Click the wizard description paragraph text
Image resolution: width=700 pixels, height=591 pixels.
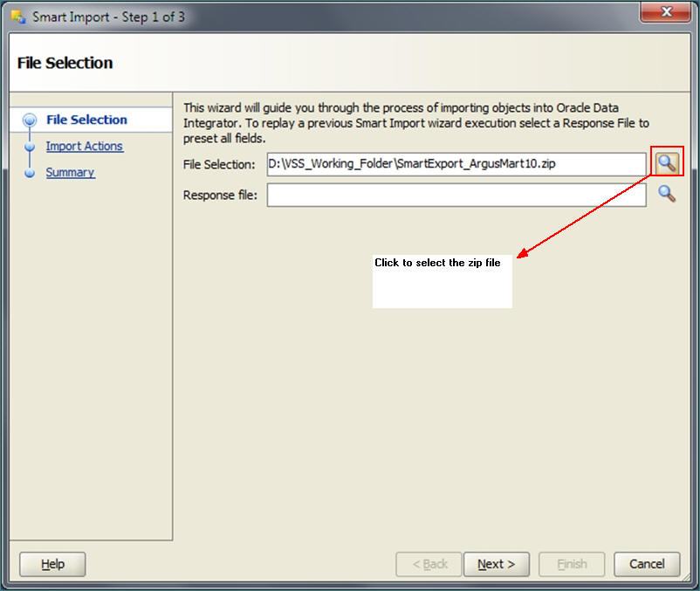point(415,123)
